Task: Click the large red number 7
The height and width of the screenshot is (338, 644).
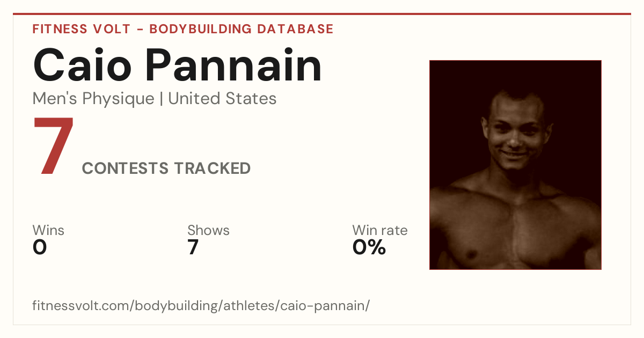Action: (54, 146)
